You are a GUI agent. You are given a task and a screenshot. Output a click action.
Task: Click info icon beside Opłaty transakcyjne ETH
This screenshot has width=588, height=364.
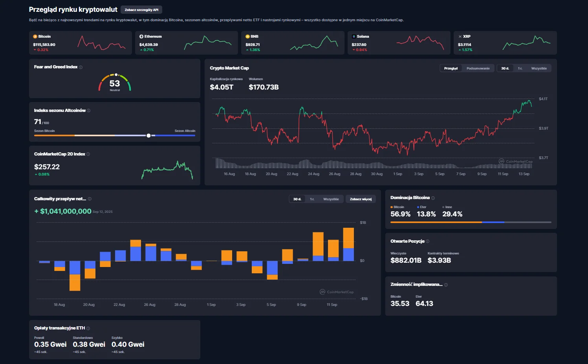coord(88,328)
